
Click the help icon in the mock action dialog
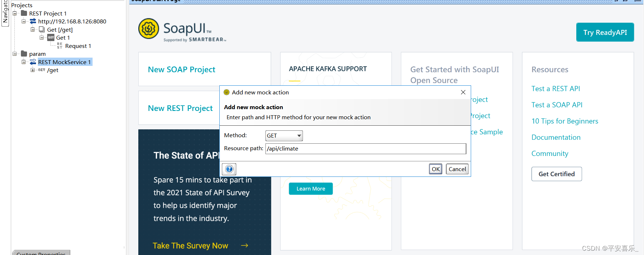pyautogui.click(x=229, y=169)
